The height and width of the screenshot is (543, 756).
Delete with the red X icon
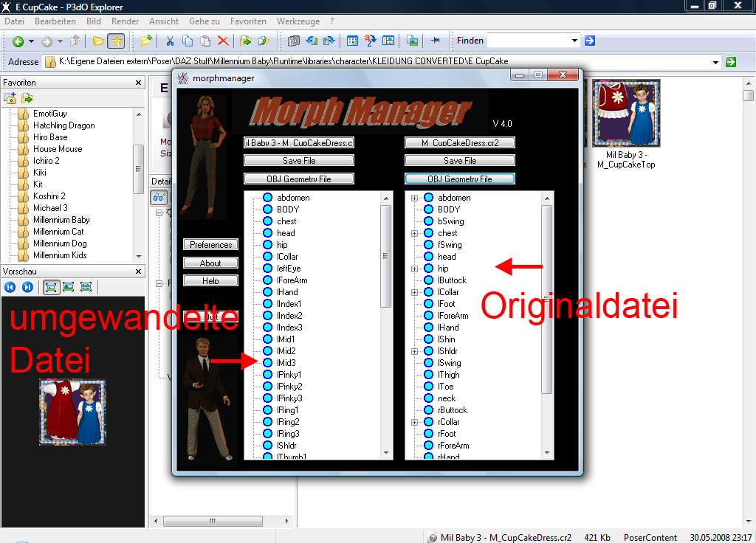click(x=223, y=41)
